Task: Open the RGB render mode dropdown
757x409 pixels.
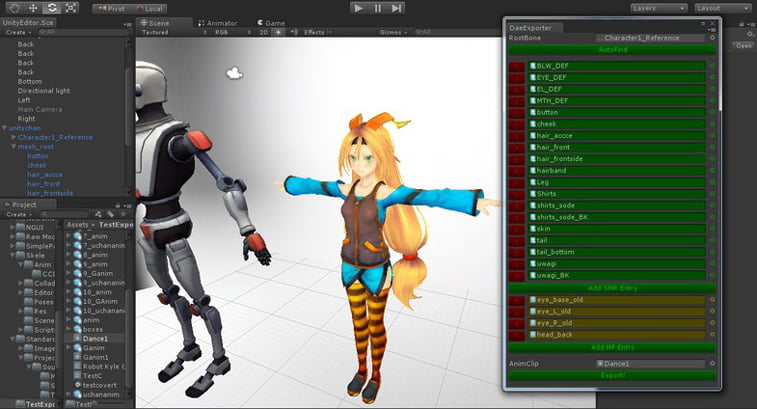Action: coord(233,32)
